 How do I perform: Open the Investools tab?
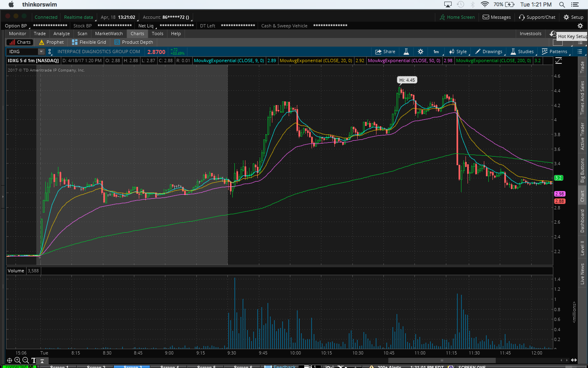point(530,34)
